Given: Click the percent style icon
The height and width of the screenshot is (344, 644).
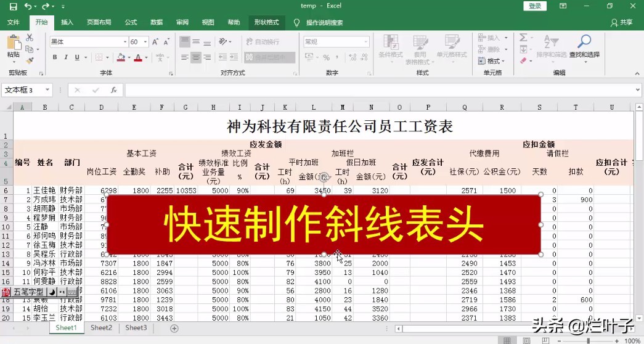Looking at the screenshot, I should tap(326, 57).
